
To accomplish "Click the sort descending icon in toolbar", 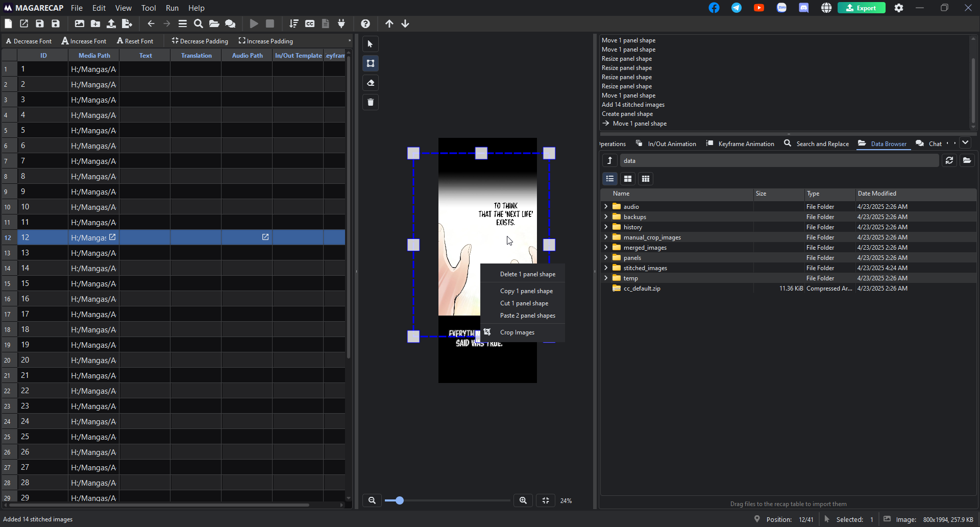I will [293, 23].
